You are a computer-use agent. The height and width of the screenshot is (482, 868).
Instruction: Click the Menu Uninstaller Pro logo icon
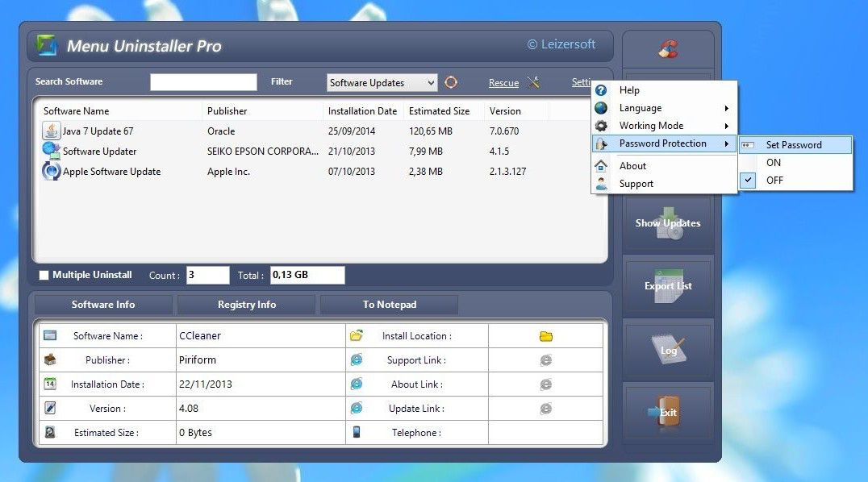(x=47, y=45)
